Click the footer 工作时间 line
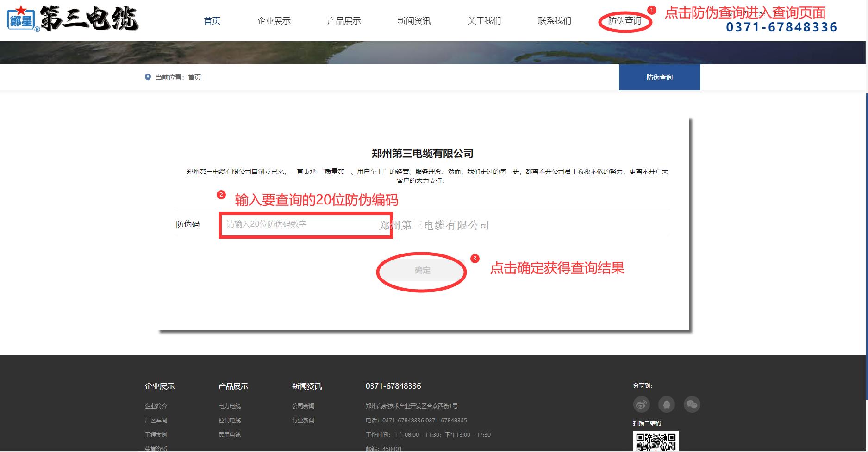This screenshot has width=868, height=452. coord(428,434)
